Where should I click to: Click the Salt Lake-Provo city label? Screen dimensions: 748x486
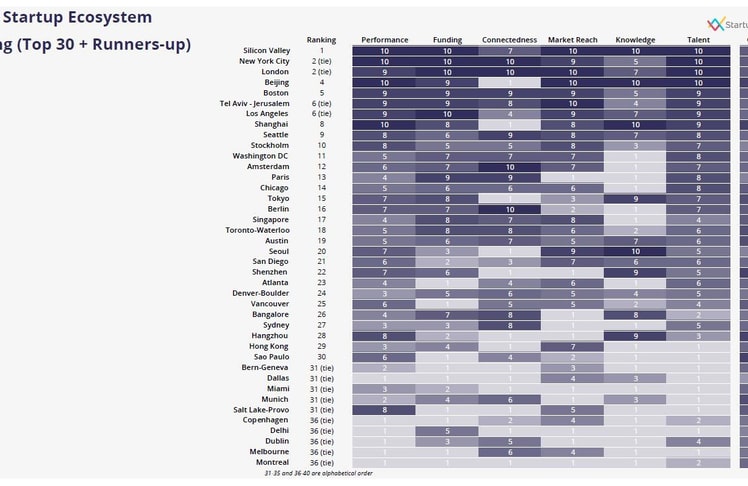tap(261, 410)
